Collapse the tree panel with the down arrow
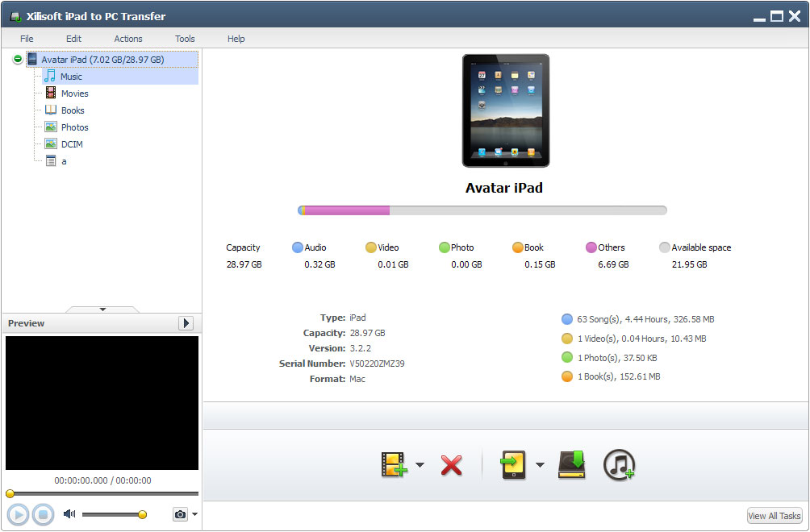The height and width of the screenshot is (532, 810). click(x=102, y=309)
